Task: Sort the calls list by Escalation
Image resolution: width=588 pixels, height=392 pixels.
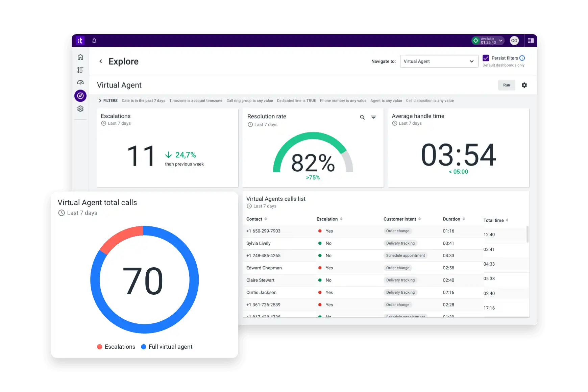Action: point(342,219)
